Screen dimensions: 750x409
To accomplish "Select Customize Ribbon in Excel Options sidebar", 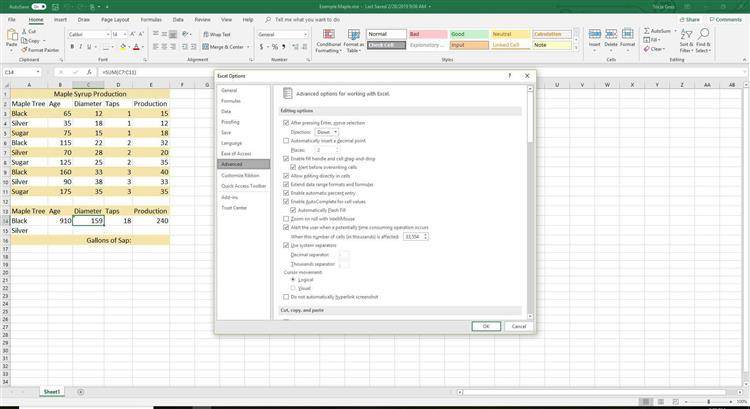I will tap(240, 175).
